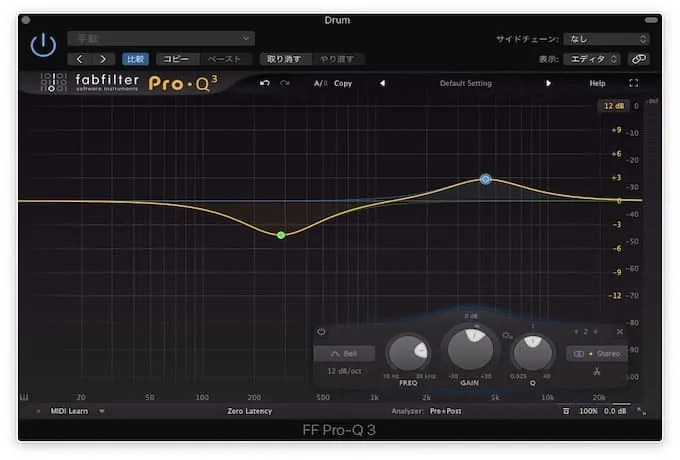This screenshot has width=680, height=460.
Task: Click Copy next to A/B
Action: [343, 83]
